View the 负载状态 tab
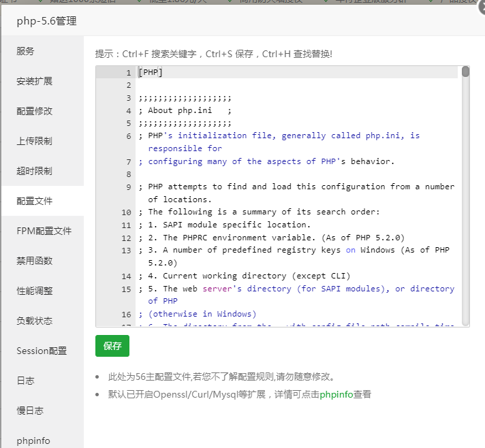Viewport: 485px width, 448px height. click(x=35, y=321)
